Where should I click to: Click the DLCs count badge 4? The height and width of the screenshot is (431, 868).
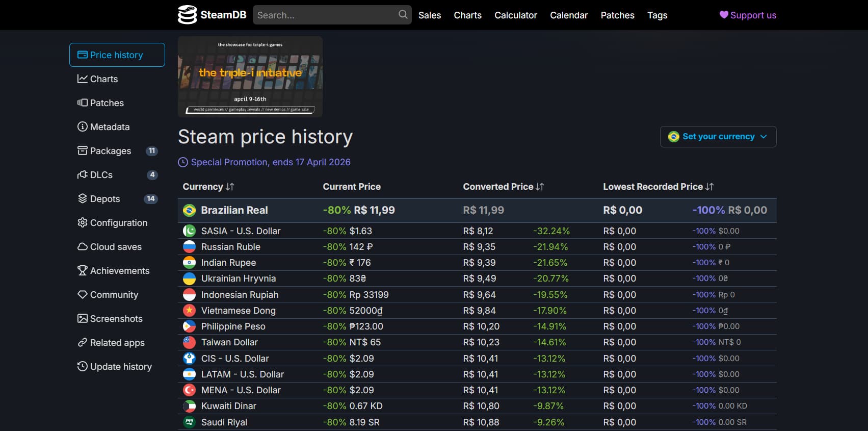tap(152, 174)
